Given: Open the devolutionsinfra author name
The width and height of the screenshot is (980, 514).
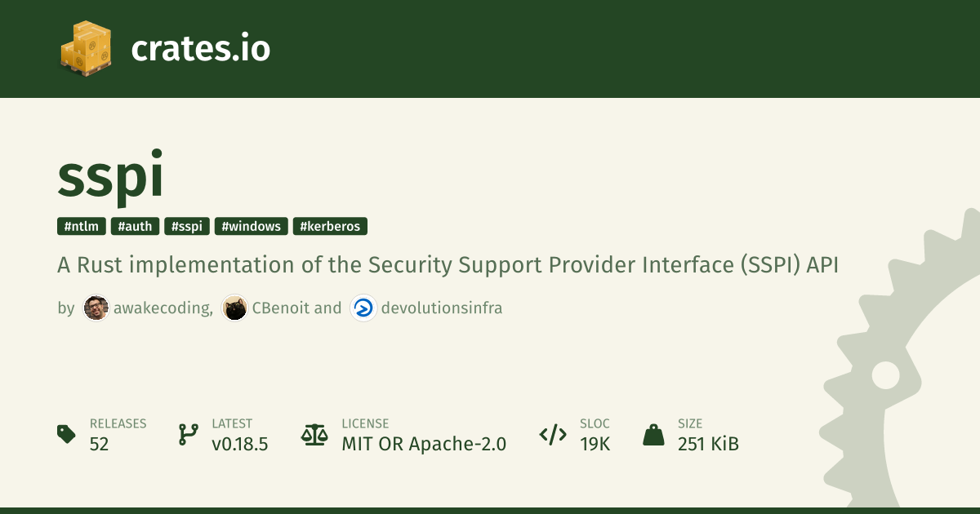Looking at the screenshot, I should (x=442, y=308).
